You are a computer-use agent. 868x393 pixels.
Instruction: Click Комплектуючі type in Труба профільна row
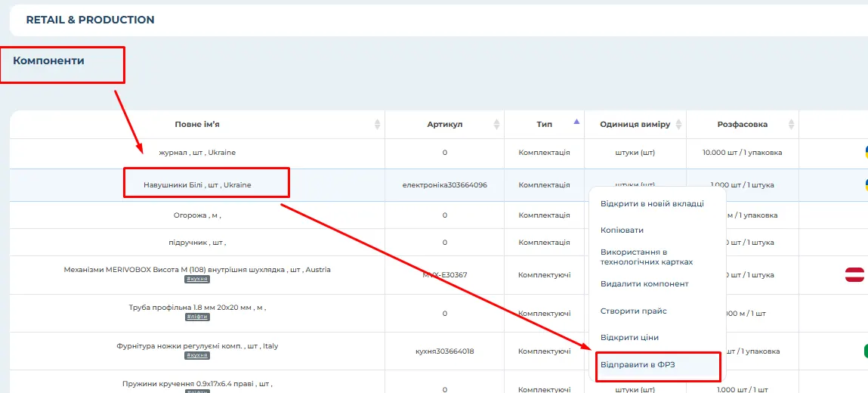[x=544, y=314]
